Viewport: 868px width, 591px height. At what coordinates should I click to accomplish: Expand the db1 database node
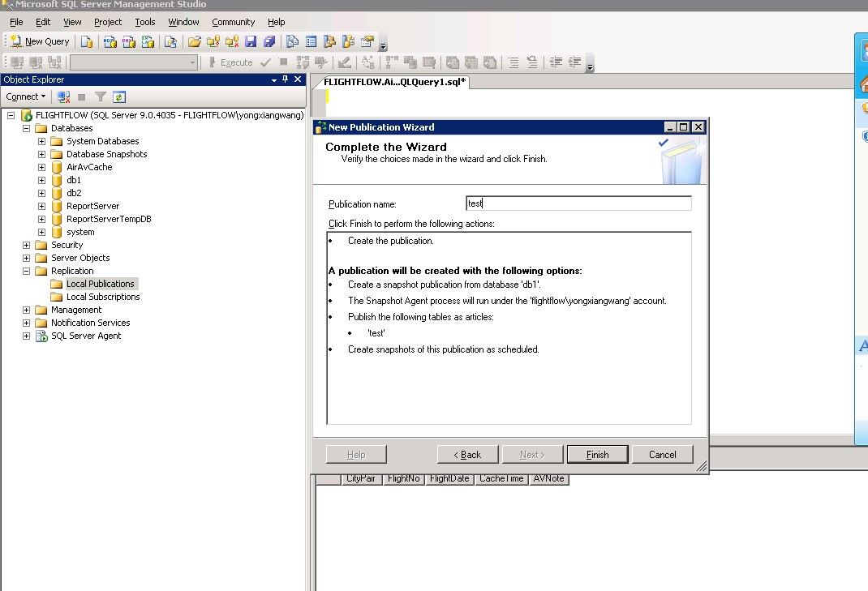pos(41,180)
